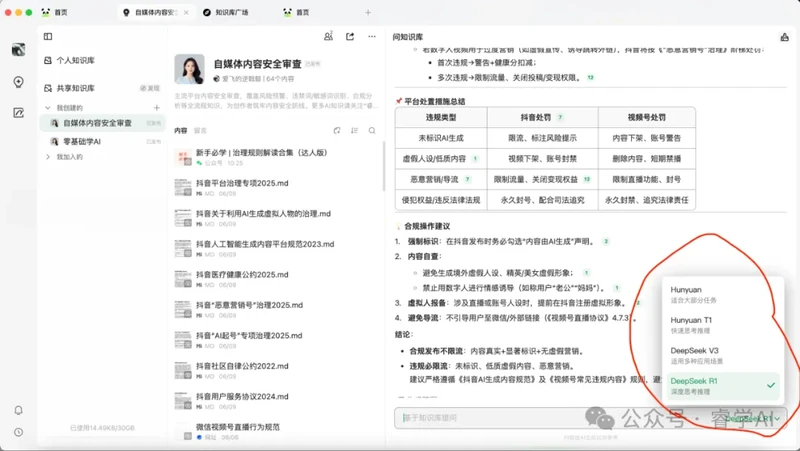Click the 爱飞的逆戟鲸 author name

click(x=241, y=79)
